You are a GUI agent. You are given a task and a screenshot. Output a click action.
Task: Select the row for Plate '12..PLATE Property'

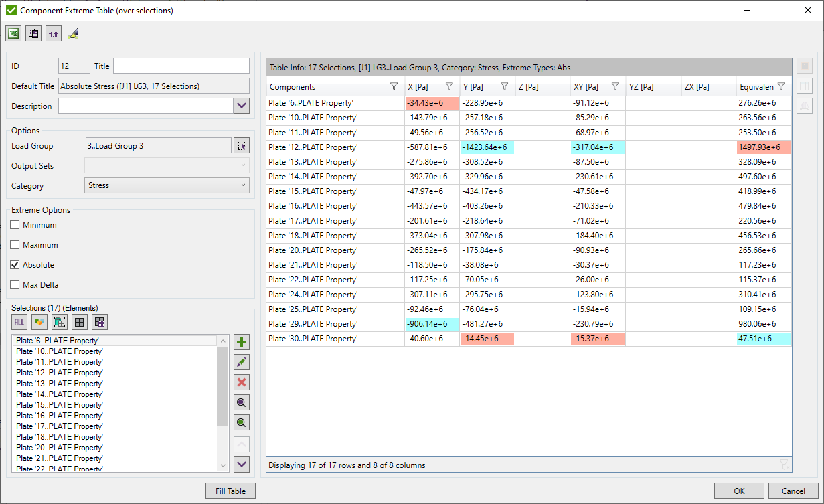[315, 147]
